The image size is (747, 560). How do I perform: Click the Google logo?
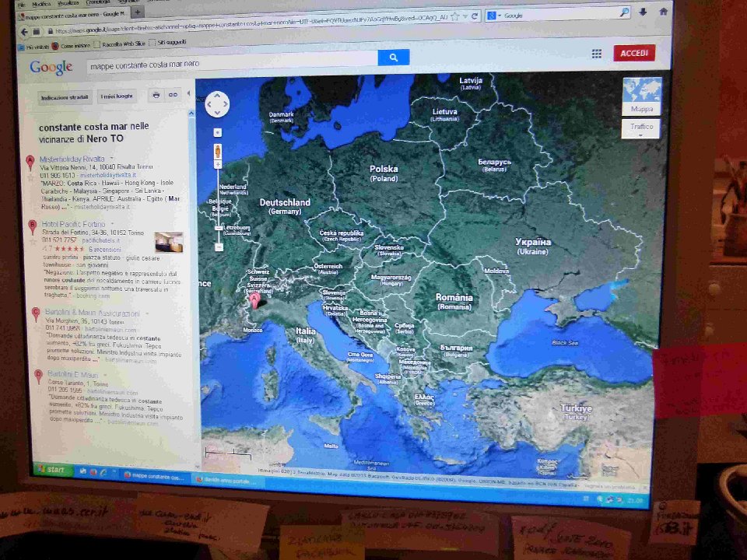[51, 67]
